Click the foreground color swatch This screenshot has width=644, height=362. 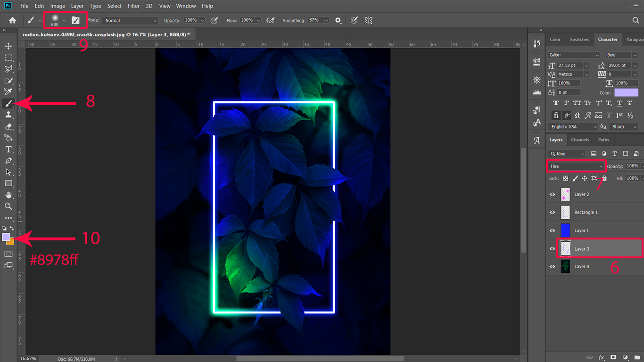coord(6,237)
